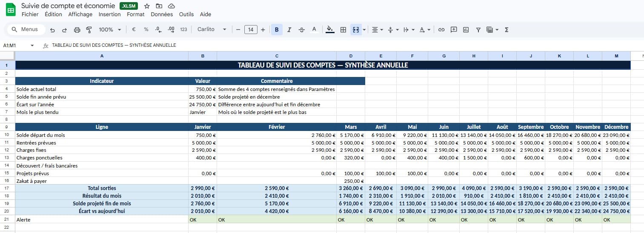Screen dimensions: 644x233
Task: Select the Juillet column header cell
Action: click(x=474, y=127)
